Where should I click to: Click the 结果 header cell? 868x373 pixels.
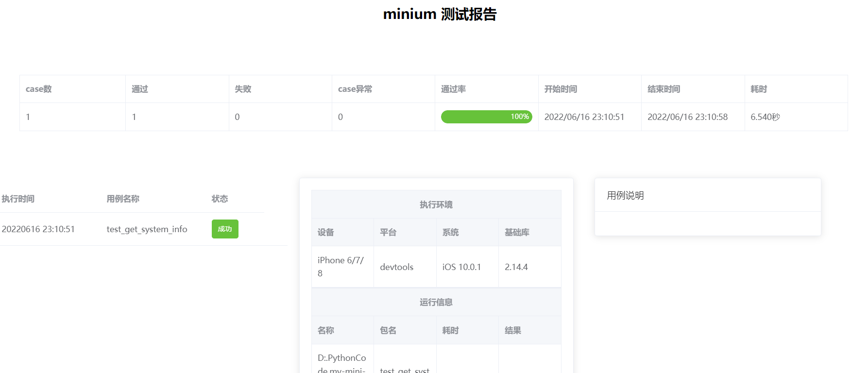[x=530, y=330]
